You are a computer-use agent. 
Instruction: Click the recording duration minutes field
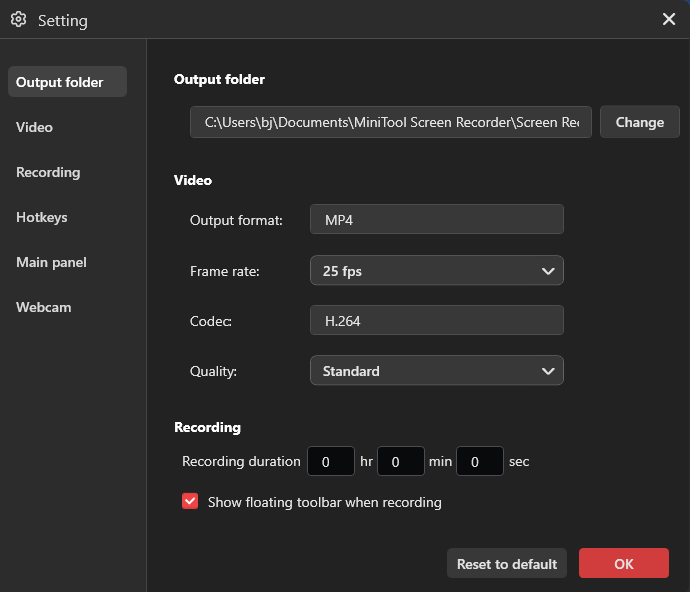point(401,461)
